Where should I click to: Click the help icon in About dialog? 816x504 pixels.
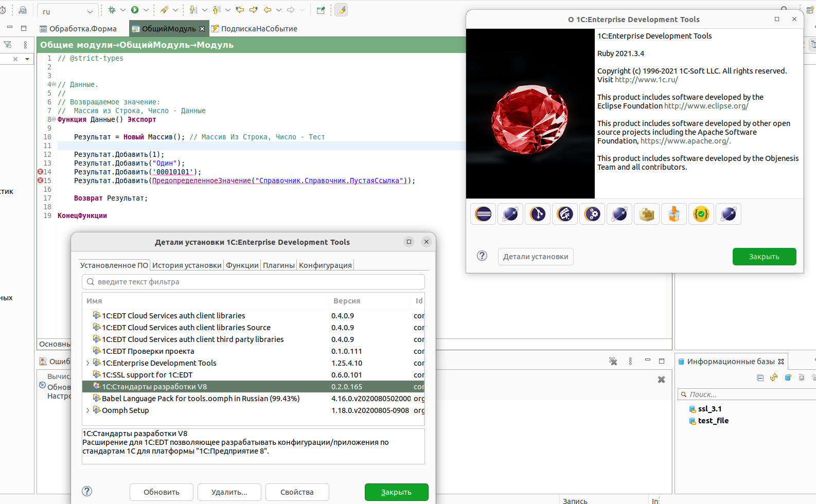click(x=482, y=256)
